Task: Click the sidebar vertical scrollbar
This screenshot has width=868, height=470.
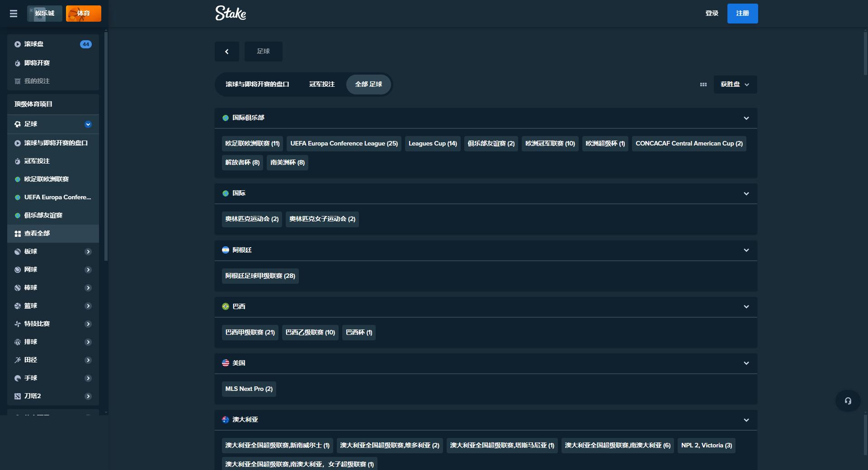Action: point(106,146)
